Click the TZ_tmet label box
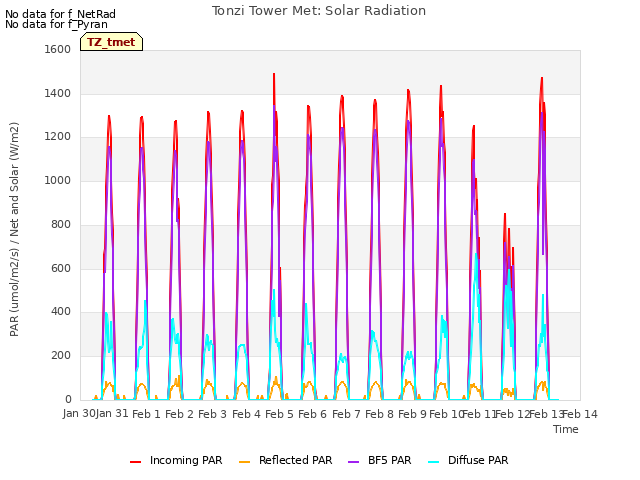The width and height of the screenshot is (640, 480). (x=111, y=42)
